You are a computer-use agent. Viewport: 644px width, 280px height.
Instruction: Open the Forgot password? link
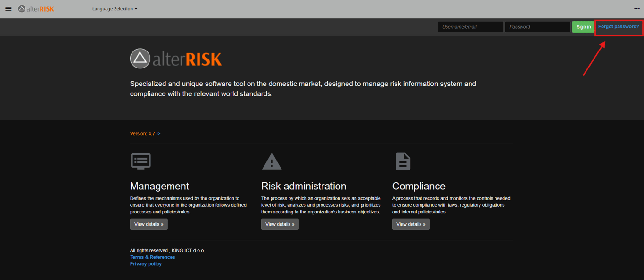coord(619,27)
